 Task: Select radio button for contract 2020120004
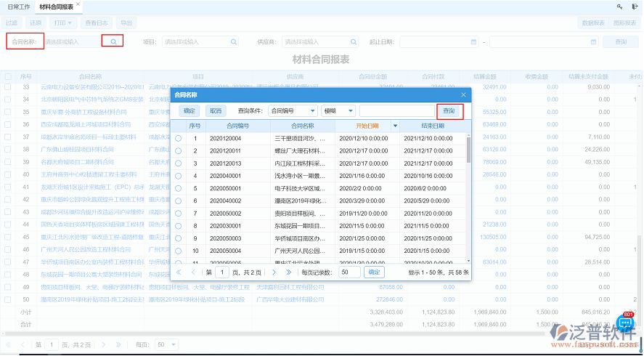179,138
